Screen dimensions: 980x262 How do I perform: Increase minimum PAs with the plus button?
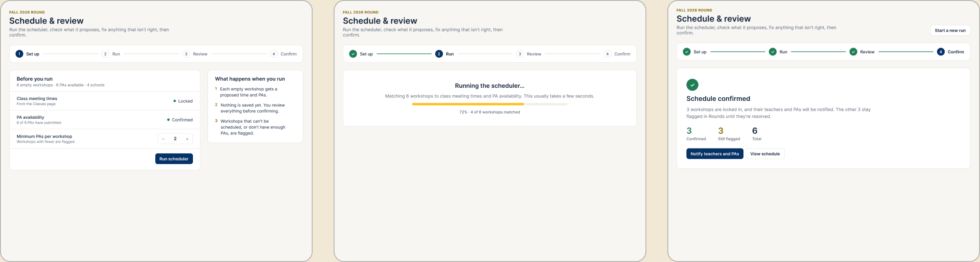(187, 139)
